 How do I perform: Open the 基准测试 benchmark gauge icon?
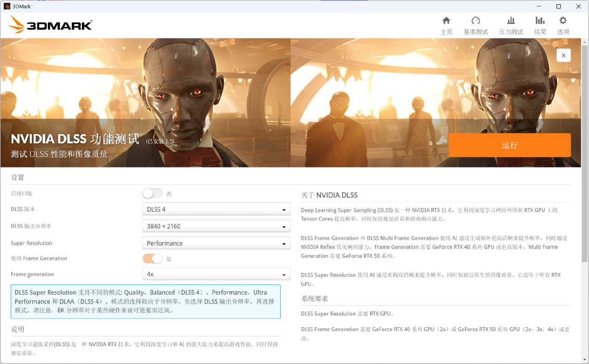click(x=476, y=20)
